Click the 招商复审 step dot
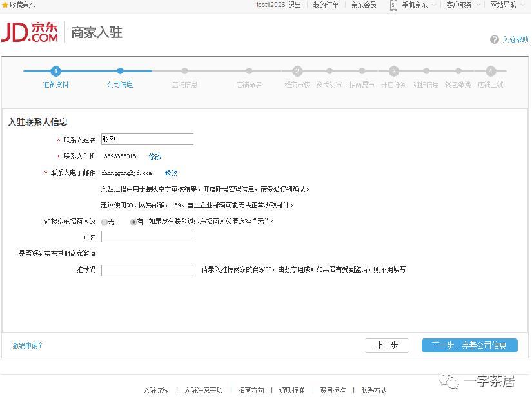This screenshot has width=532, height=404. click(x=362, y=71)
